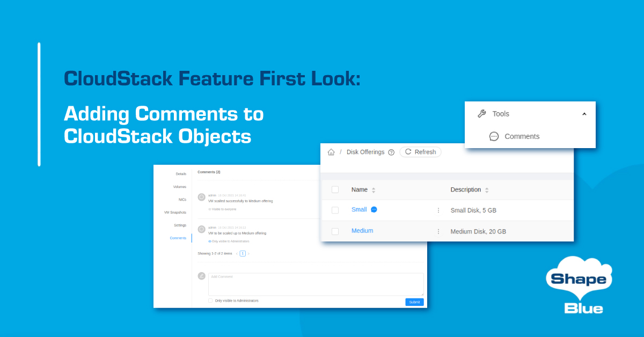This screenshot has height=337, width=644.
Task: Click into the Add Comment text box
Action: (316, 284)
